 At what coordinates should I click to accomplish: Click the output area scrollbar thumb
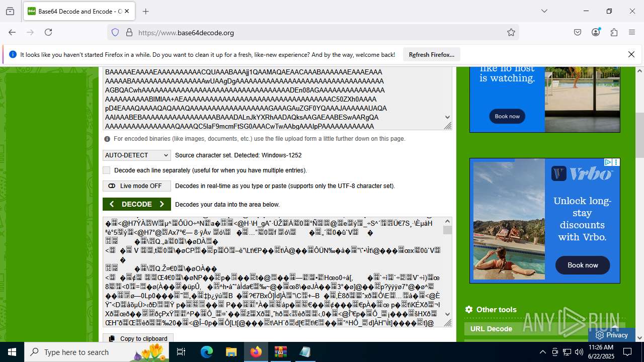(447, 230)
